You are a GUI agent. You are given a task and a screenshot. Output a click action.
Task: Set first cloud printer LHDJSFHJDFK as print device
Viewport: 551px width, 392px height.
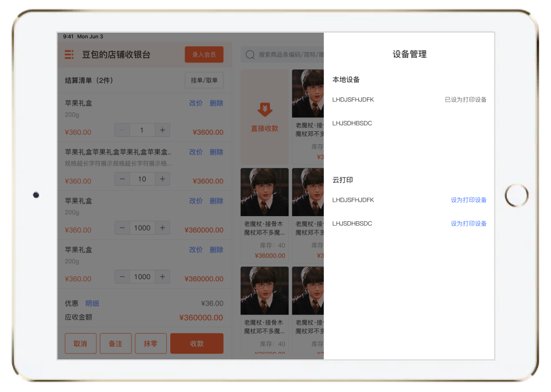click(468, 200)
